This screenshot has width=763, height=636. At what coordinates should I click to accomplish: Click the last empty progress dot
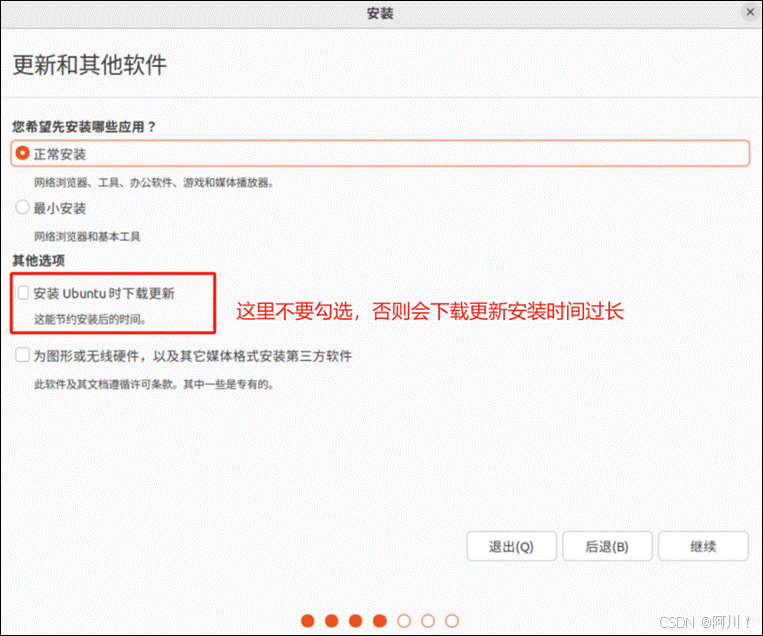pyautogui.click(x=452, y=621)
